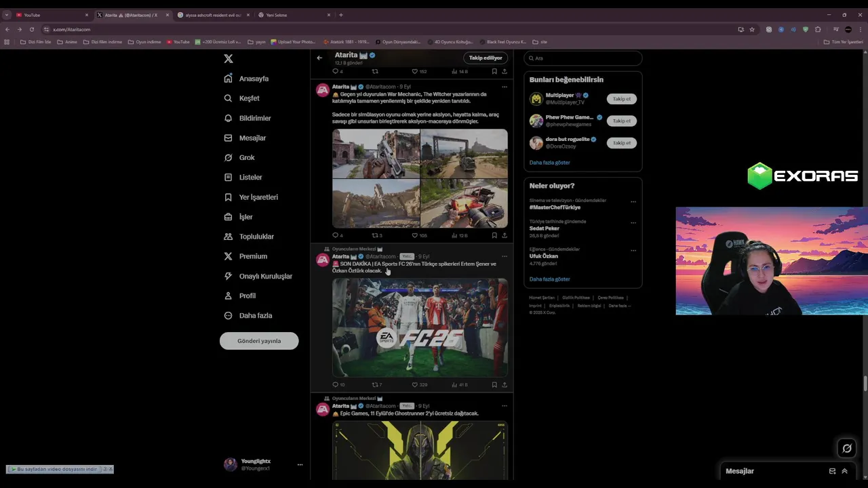Reload the page in the browser
Image resolution: width=868 pixels, height=488 pixels.
(31, 29)
